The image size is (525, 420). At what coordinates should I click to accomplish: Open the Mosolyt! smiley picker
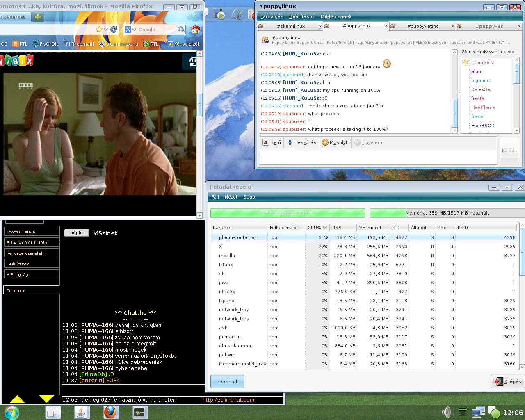pyautogui.click(x=336, y=142)
